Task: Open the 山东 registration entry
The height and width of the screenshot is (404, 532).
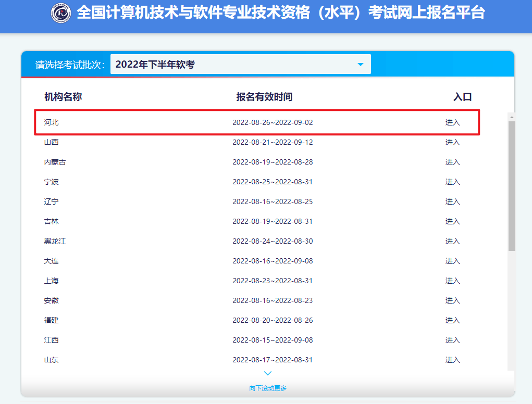Action: point(452,360)
